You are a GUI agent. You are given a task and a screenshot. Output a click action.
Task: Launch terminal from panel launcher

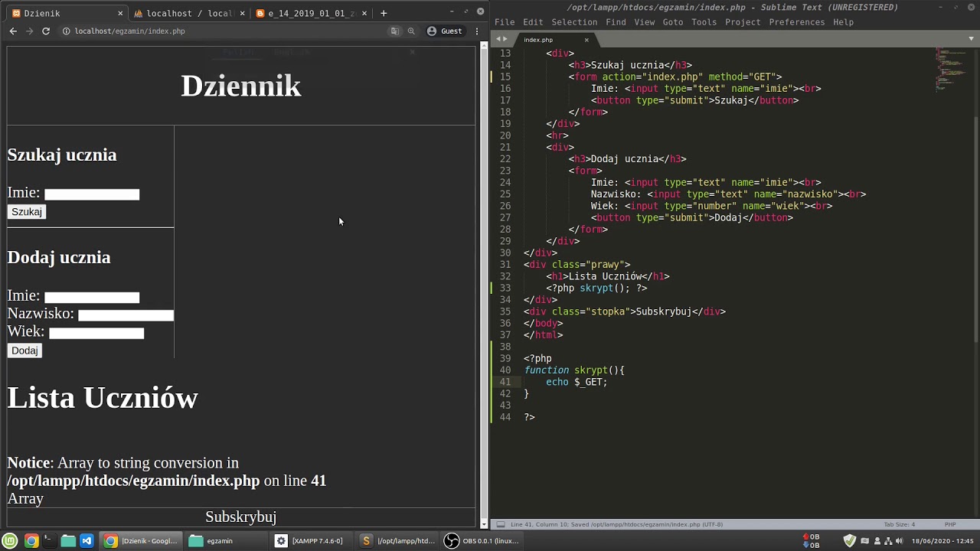(49, 541)
